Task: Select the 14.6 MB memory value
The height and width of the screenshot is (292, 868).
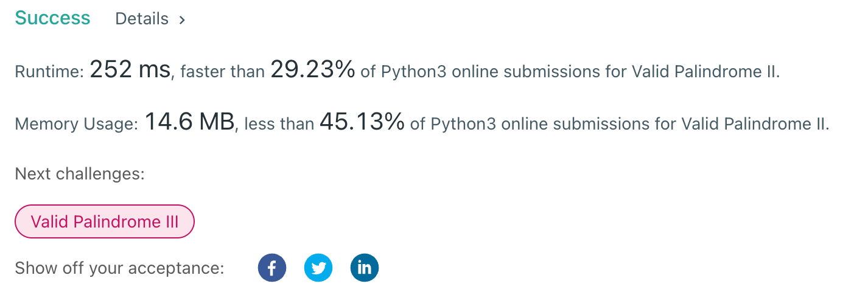Action: (x=189, y=123)
